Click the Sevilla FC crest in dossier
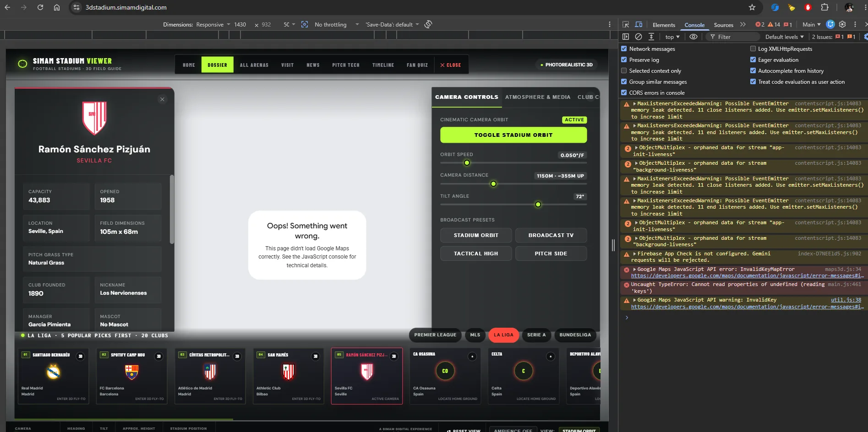 click(94, 118)
